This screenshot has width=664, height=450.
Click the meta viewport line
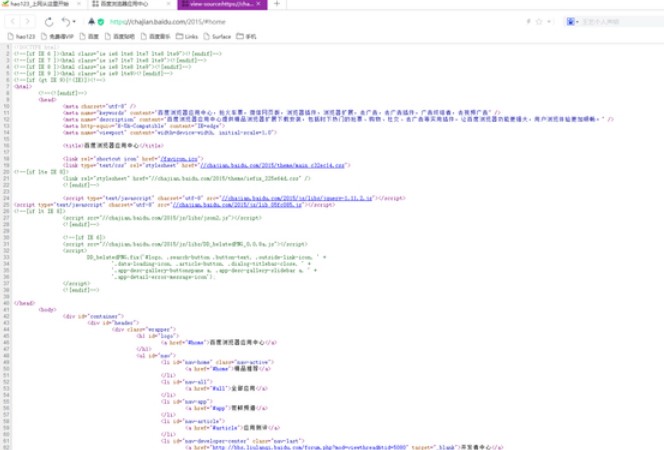click(x=170, y=133)
